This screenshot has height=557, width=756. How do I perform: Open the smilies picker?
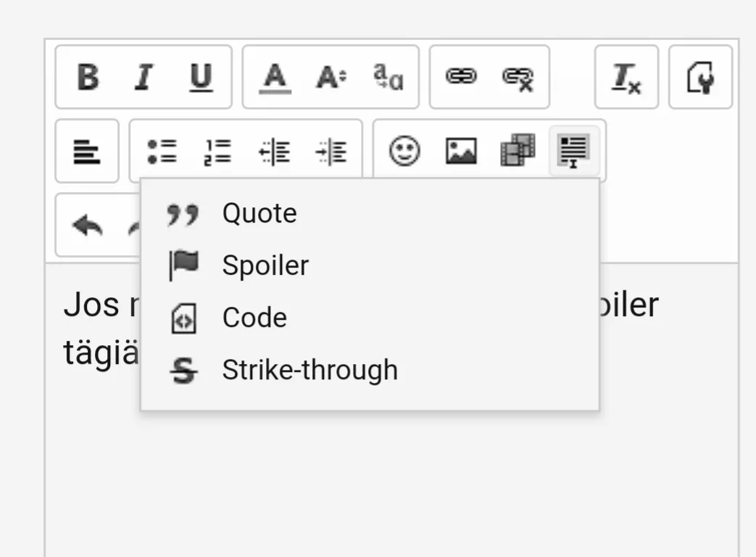click(404, 151)
